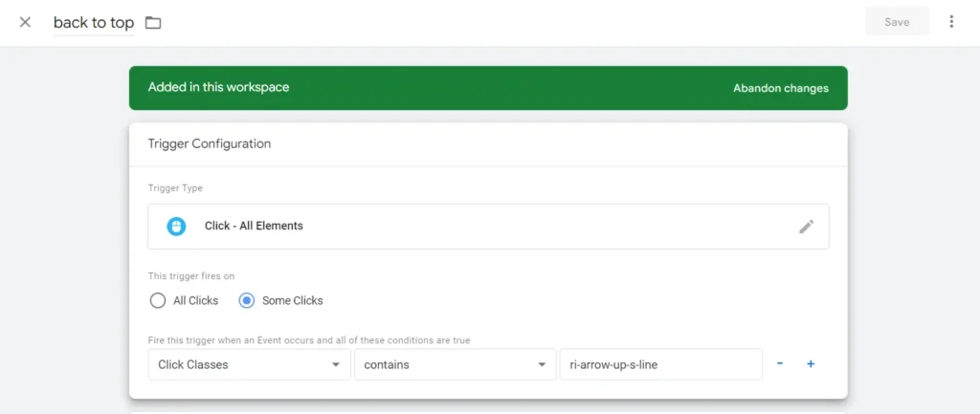Click the Abandon changes link
Viewport: 980px width, 414px height.
[x=780, y=88]
